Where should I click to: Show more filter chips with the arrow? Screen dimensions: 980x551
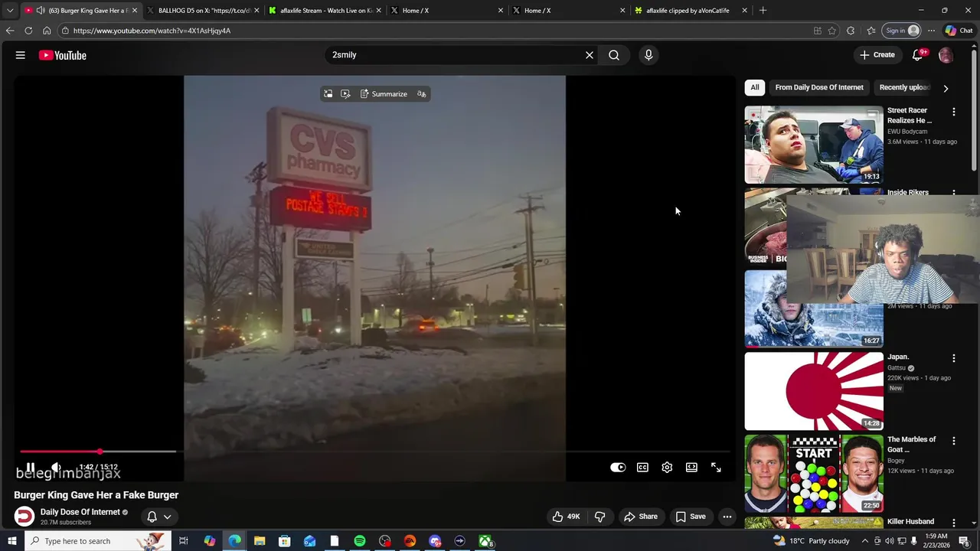click(x=946, y=88)
